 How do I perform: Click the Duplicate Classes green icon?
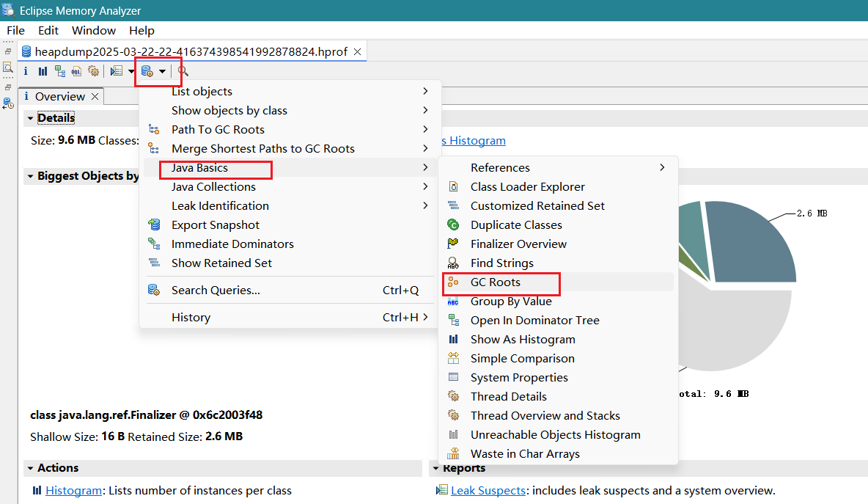point(453,225)
